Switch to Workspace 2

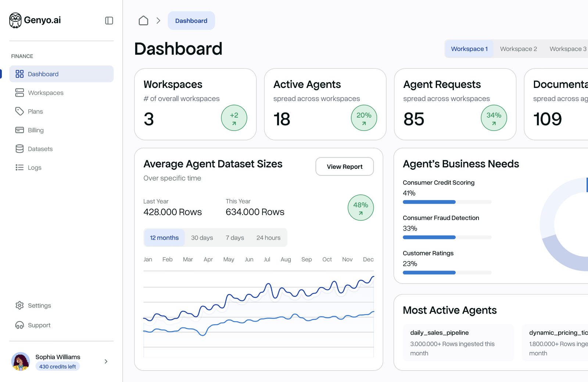coord(518,49)
